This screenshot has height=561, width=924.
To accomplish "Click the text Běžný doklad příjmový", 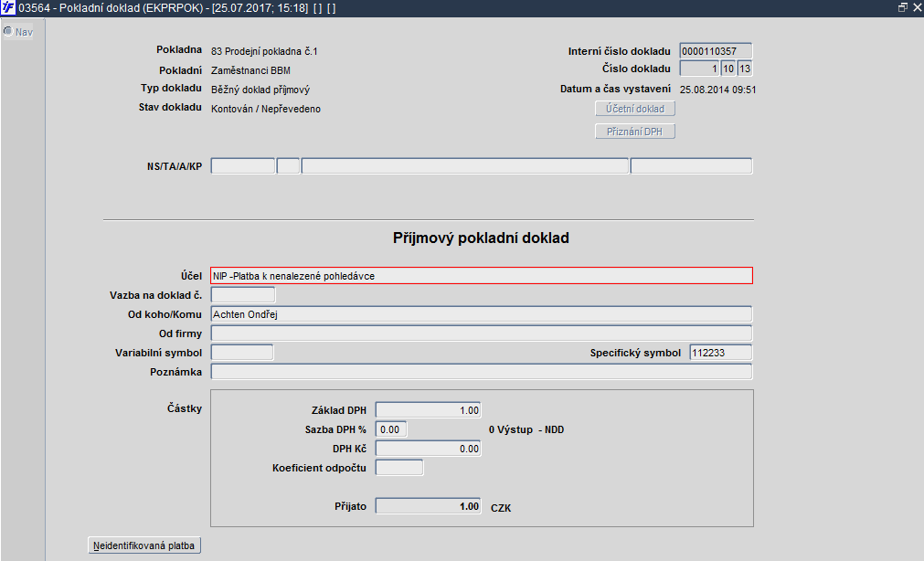I will (260, 90).
